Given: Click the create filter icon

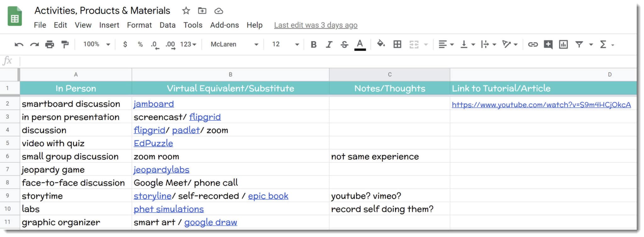Looking at the screenshot, I should 579,44.
